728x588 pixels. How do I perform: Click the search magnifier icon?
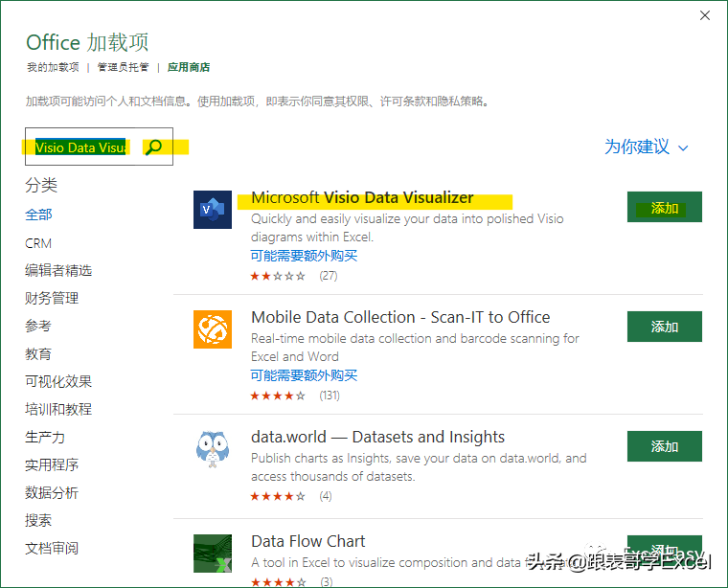click(153, 147)
